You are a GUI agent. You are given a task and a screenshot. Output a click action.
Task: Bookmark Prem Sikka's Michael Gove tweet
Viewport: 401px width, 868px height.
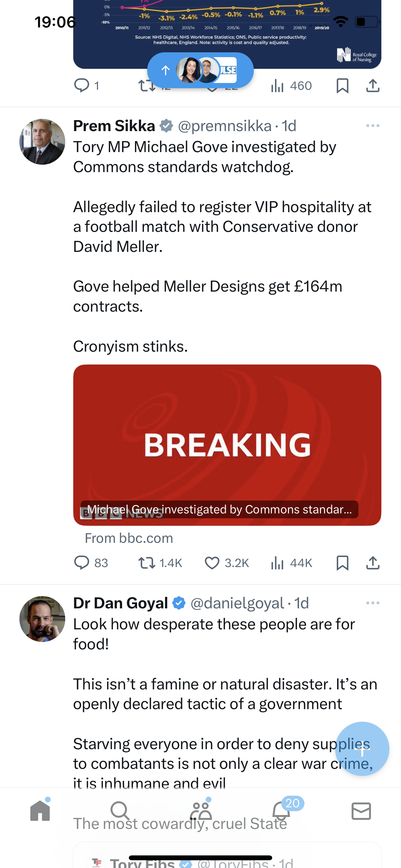point(342,563)
